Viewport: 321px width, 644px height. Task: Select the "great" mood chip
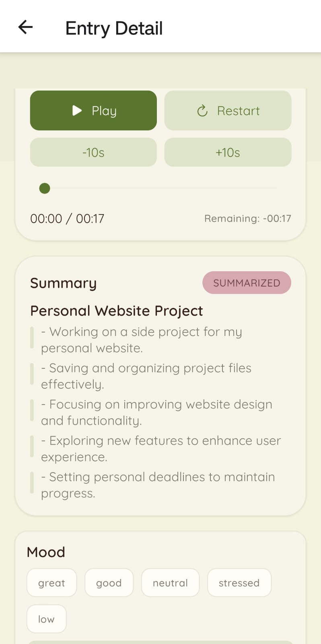(51, 583)
